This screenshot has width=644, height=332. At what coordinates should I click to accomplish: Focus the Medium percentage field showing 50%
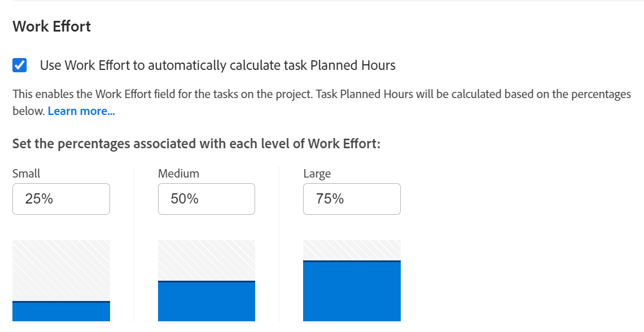[206, 199]
